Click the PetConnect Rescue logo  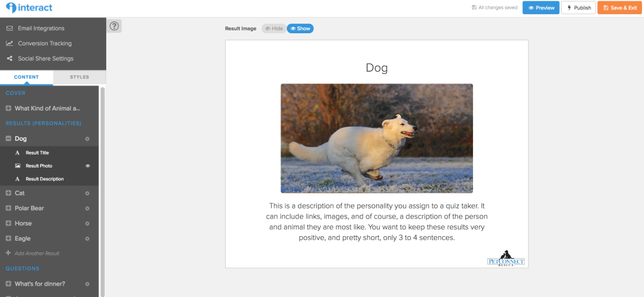pos(506,258)
